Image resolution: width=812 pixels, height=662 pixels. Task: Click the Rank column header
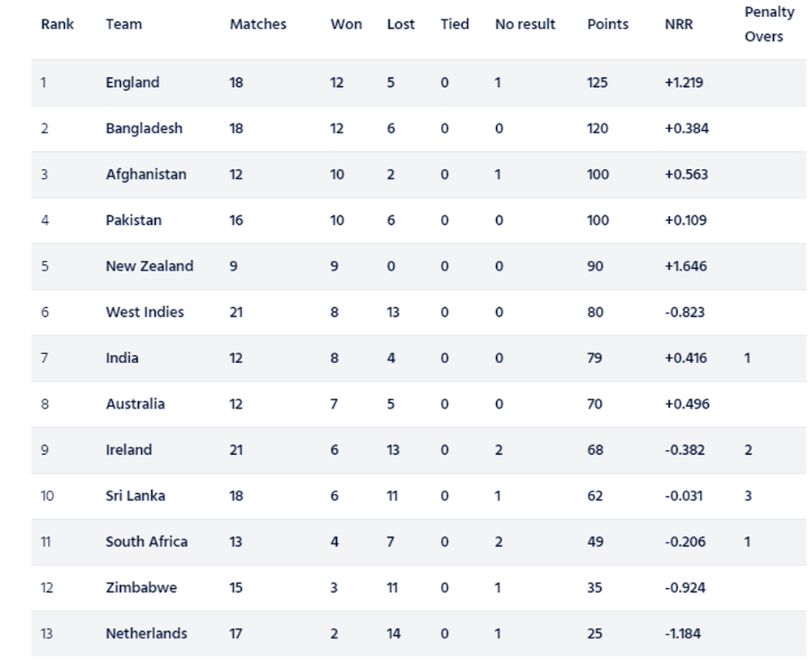point(58,24)
